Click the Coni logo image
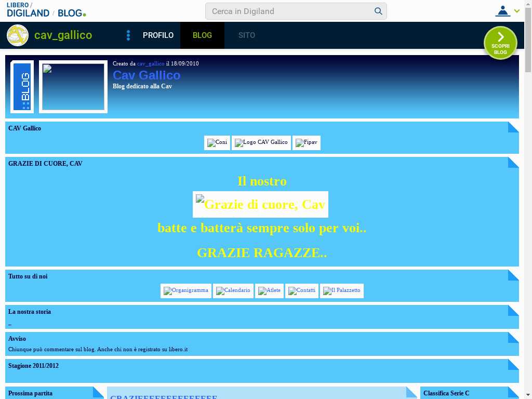This screenshot has width=532, height=399. click(217, 143)
